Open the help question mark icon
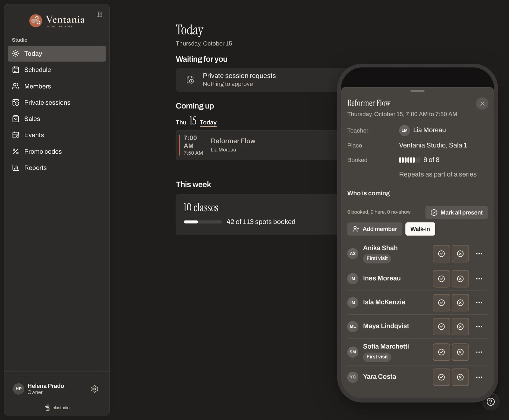 point(491,402)
